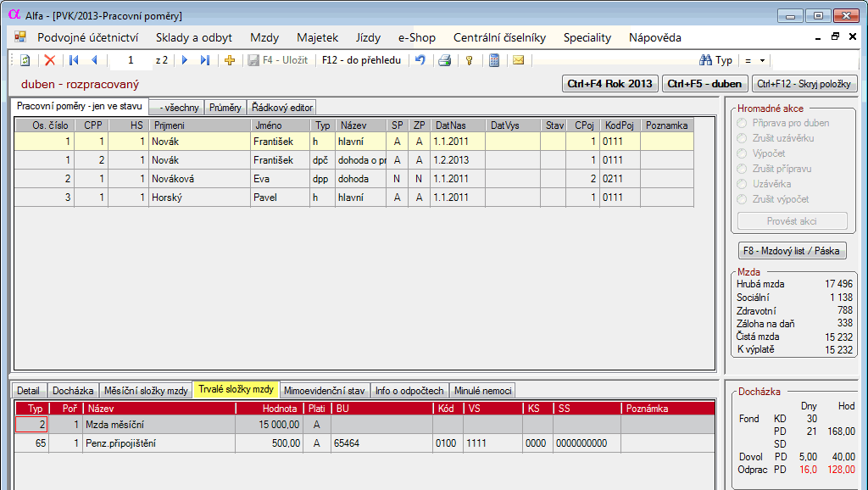Select the Uzávěrka radio button

[x=742, y=184]
